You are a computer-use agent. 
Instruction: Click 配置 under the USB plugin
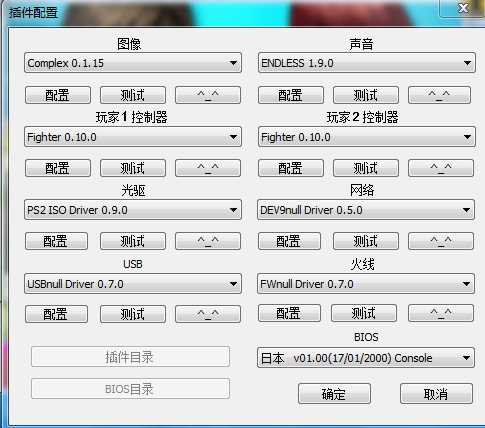pos(56,314)
